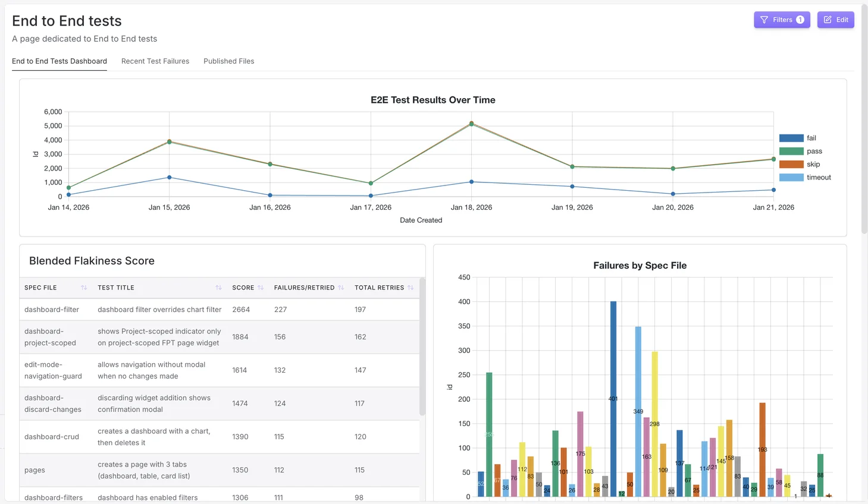Open the Filters panel
Screen dimensions: 868x504
tap(782, 20)
